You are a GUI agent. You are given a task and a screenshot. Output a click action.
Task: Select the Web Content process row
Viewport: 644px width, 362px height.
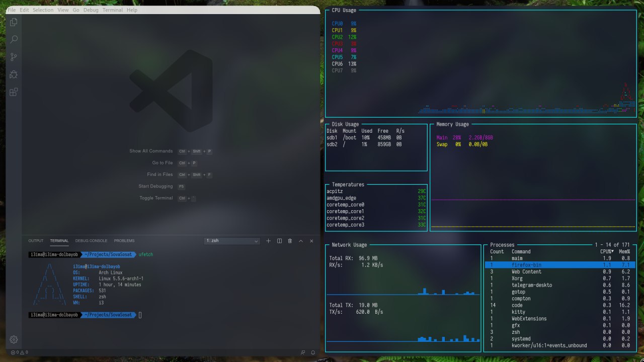560,271
